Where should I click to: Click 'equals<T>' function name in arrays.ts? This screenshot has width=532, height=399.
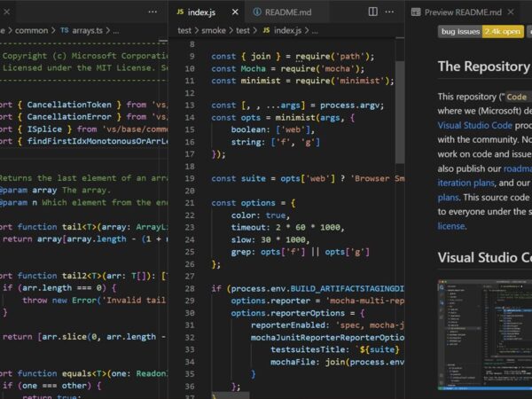point(84,373)
